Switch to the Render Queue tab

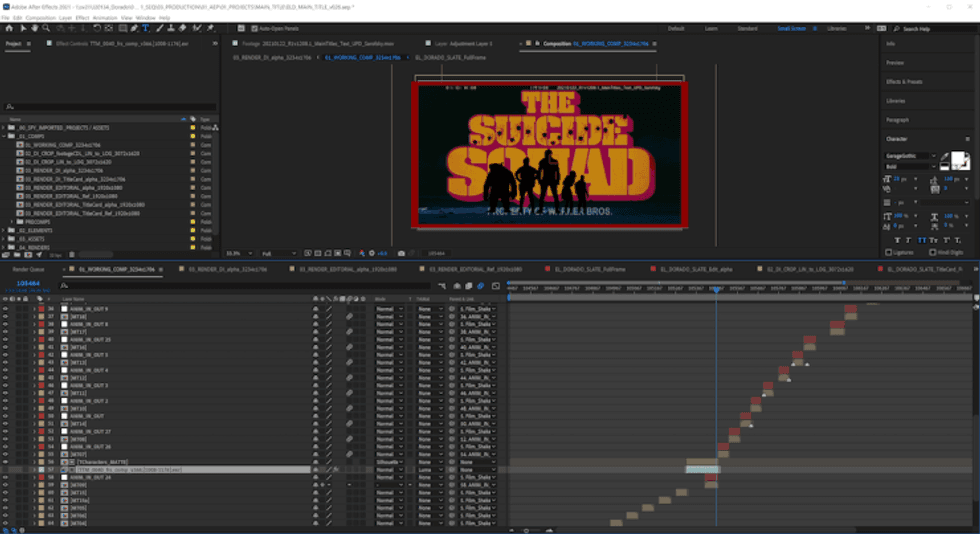pyautogui.click(x=29, y=270)
